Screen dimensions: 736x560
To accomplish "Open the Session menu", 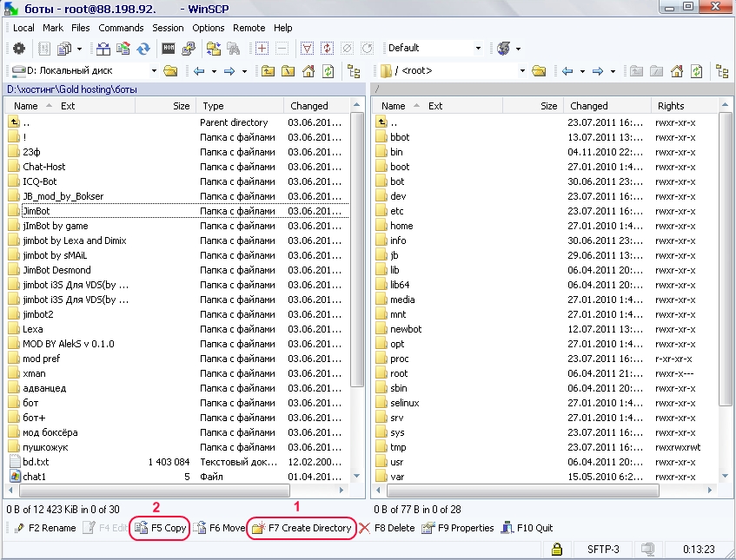I will 168,28.
